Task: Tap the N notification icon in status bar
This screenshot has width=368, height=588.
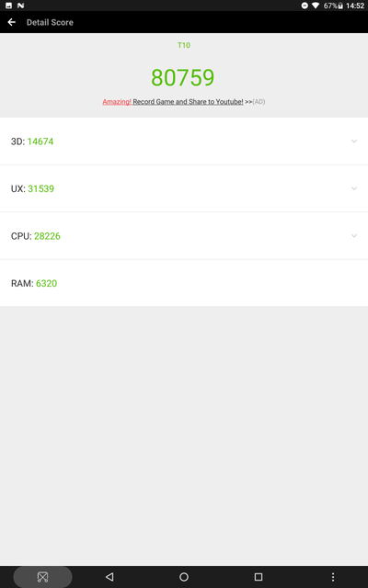Action: [x=20, y=6]
